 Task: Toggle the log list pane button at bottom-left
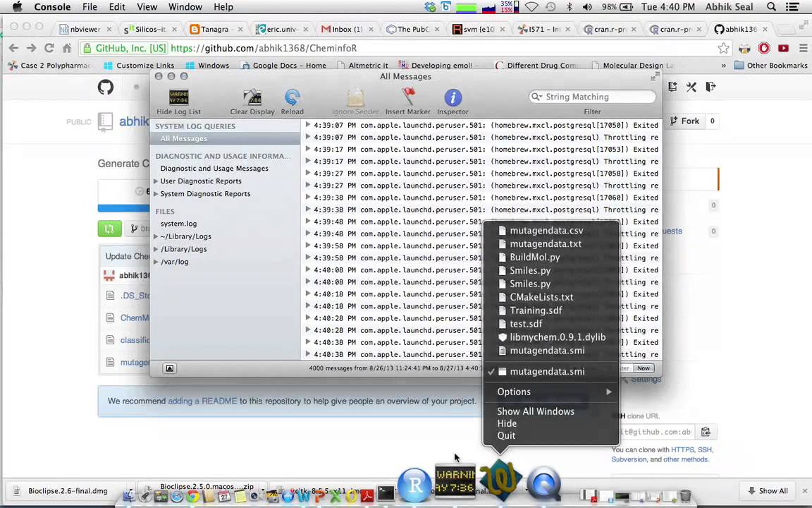pos(169,368)
